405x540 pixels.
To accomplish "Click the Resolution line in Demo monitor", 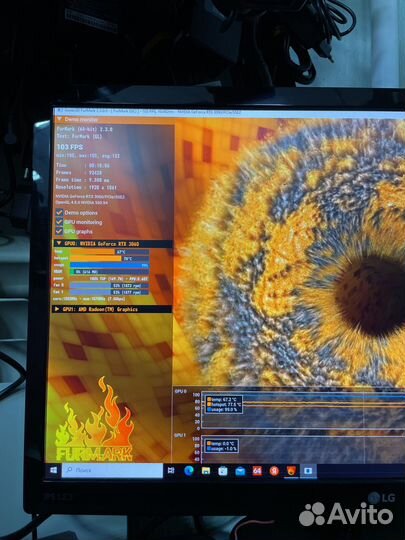I will [86, 187].
